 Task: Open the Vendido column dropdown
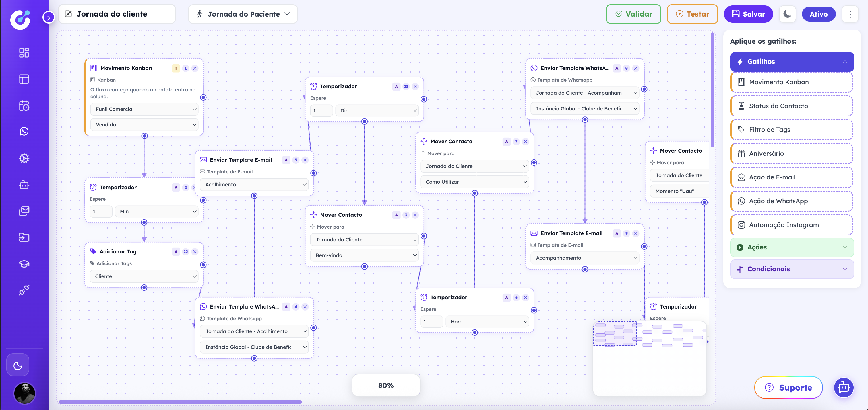[x=144, y=124]
